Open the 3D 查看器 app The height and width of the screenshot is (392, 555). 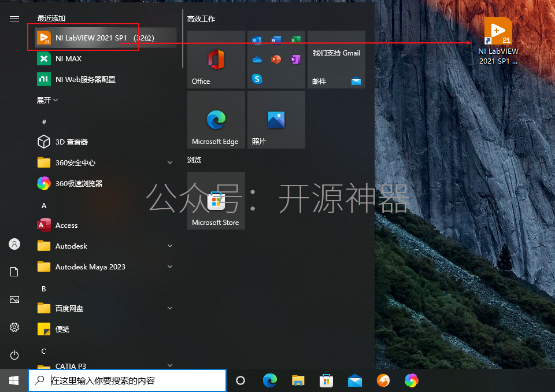pyautogui.click(x=105, y=142)
